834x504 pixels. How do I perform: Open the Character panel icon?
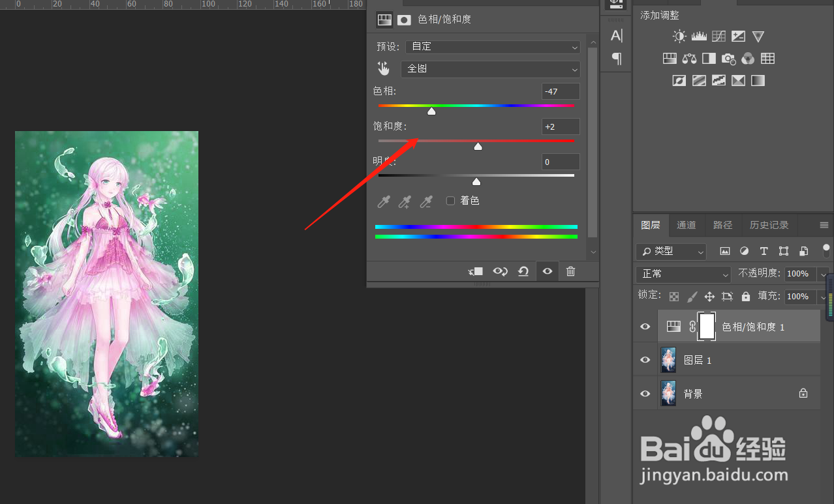coord(617,35)
